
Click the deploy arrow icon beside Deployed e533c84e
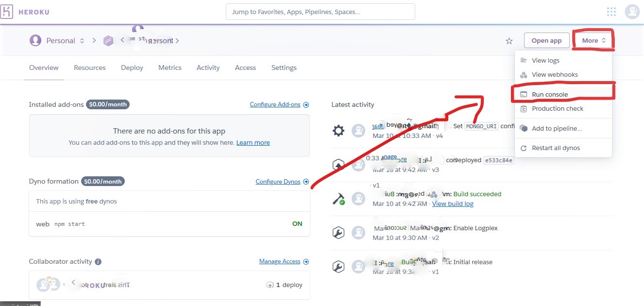339,164
